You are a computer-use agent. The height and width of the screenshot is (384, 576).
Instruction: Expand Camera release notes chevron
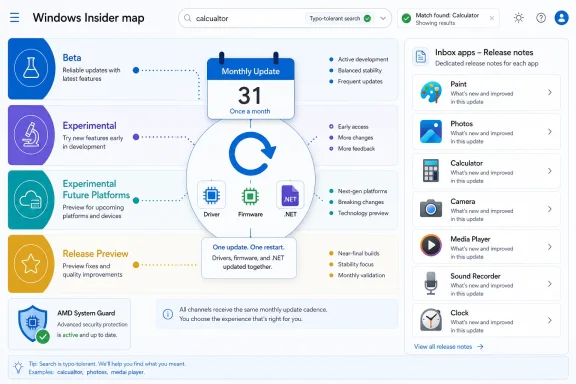[550, 209]
